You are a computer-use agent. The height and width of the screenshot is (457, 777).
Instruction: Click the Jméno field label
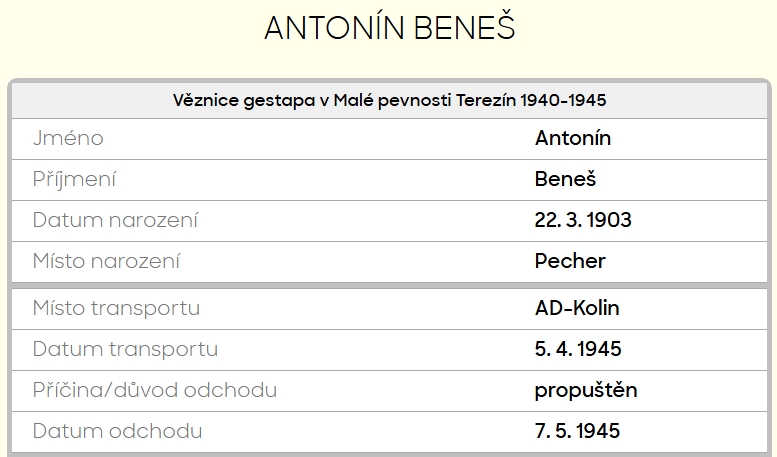click(x=68, y=139)
